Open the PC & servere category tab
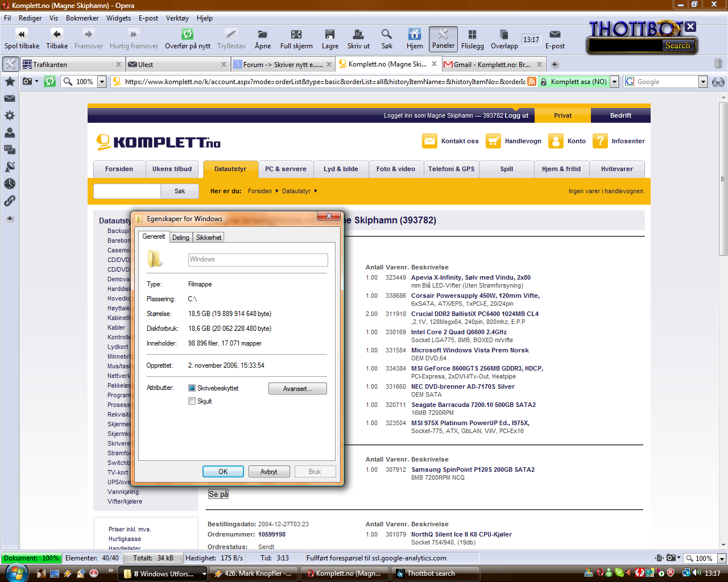The image size is (728, 582). tap(286, 169)
